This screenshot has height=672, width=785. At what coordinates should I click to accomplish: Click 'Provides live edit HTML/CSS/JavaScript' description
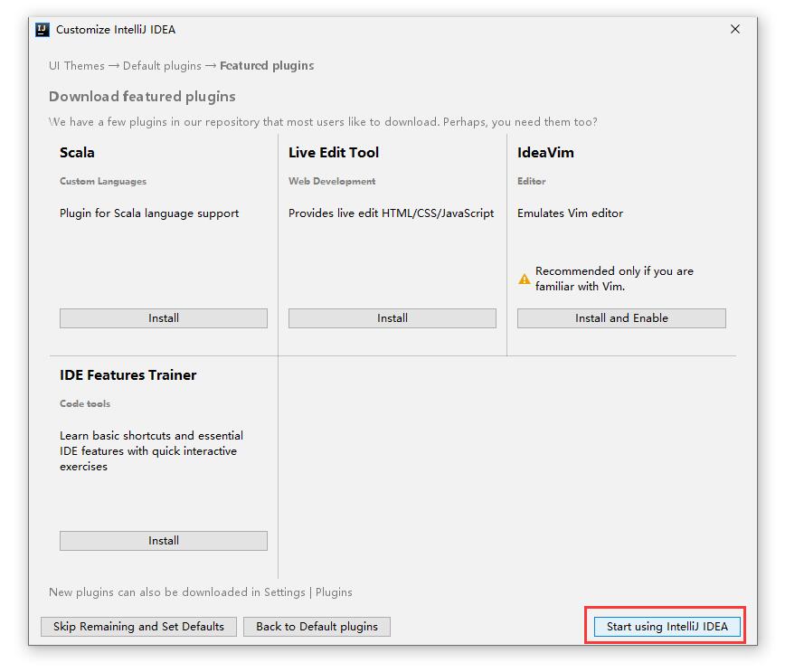coord(391,213)
